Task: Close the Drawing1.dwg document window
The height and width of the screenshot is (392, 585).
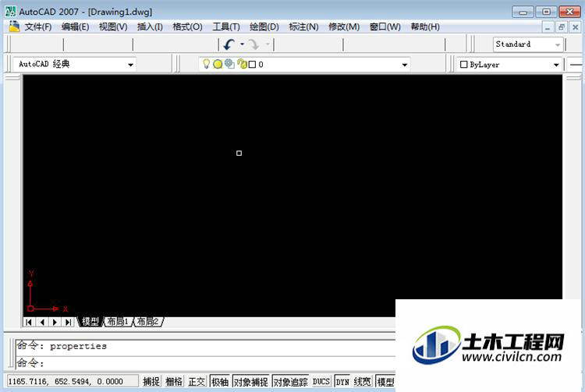Action: [x=575, y=27]
